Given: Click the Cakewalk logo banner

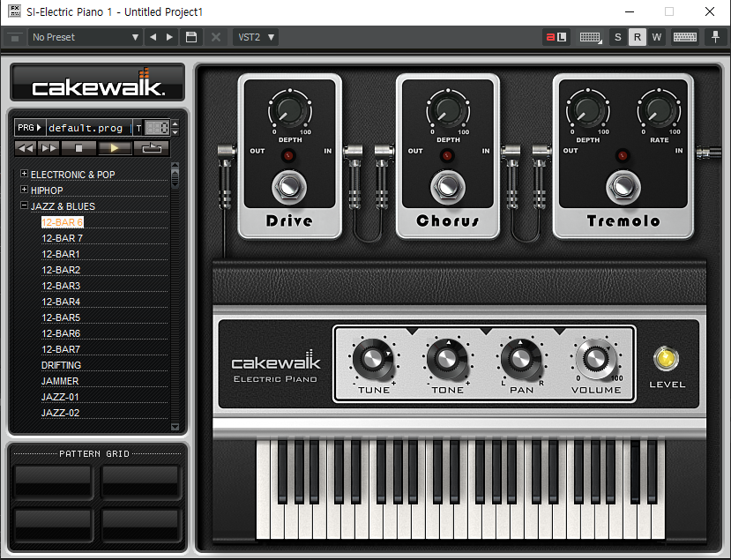Looking at the screenshot, I should click(97, 83).
